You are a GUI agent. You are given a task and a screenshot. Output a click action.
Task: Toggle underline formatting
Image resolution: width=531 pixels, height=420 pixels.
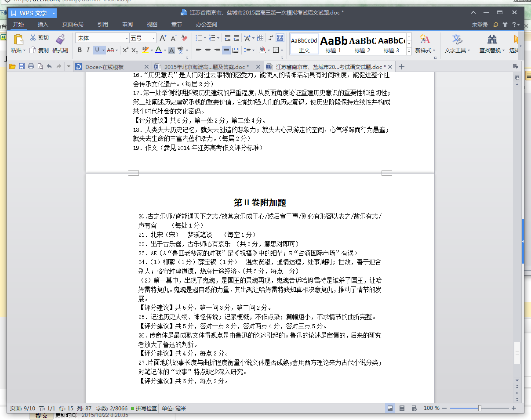click(97, 50)
